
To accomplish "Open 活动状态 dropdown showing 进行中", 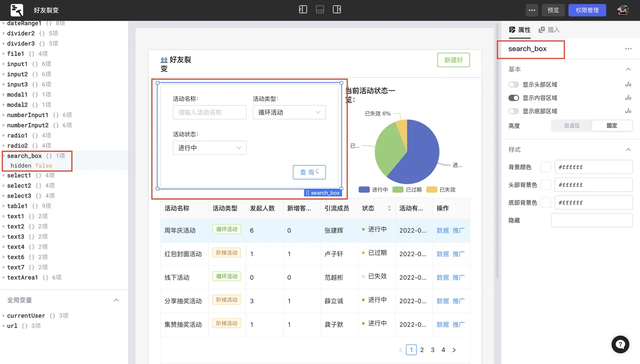I will pyautogui.click(x=209, y=148).
